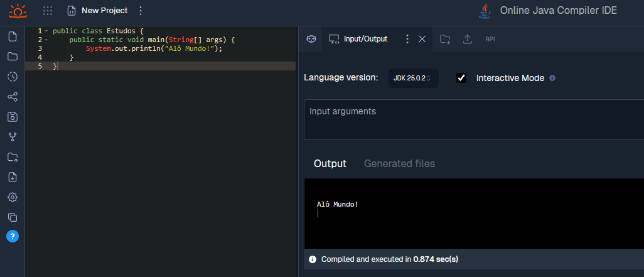Collapse code fold arrow on line 2

[46, 40]
